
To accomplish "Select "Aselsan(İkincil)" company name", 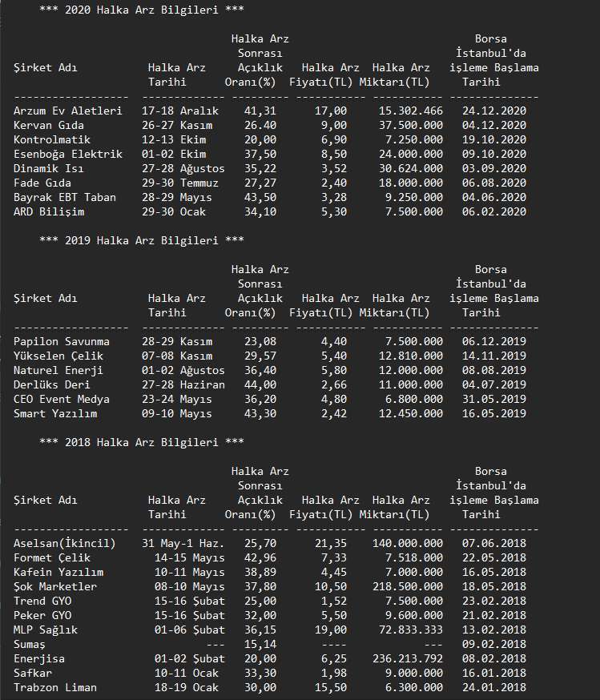I will click(x=65, y=543).
